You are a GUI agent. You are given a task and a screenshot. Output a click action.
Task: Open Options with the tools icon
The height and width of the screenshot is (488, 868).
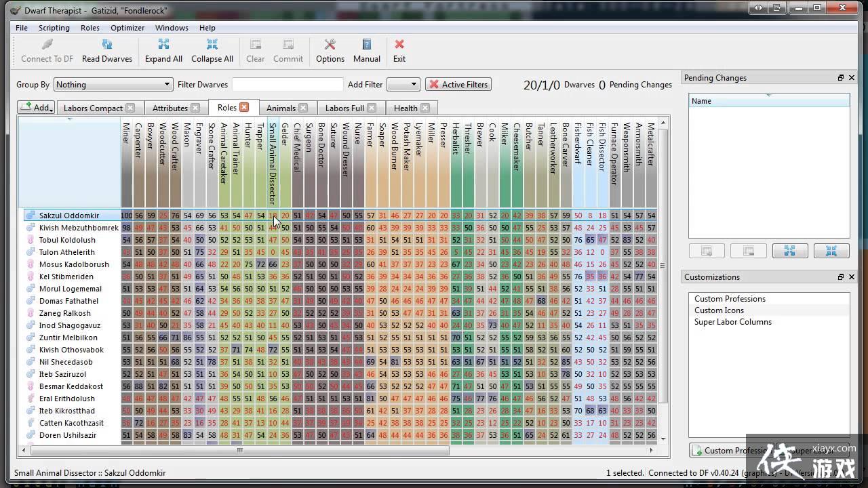tap(330, 51)
